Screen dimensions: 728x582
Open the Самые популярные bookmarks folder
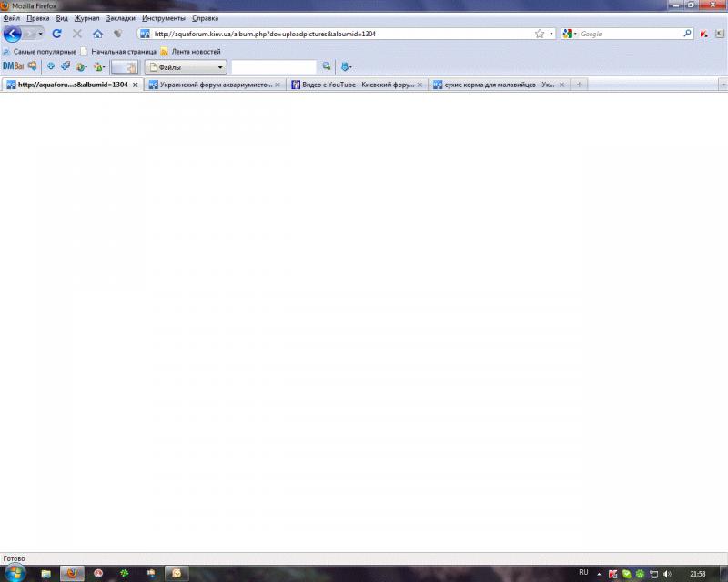(44, 52)
